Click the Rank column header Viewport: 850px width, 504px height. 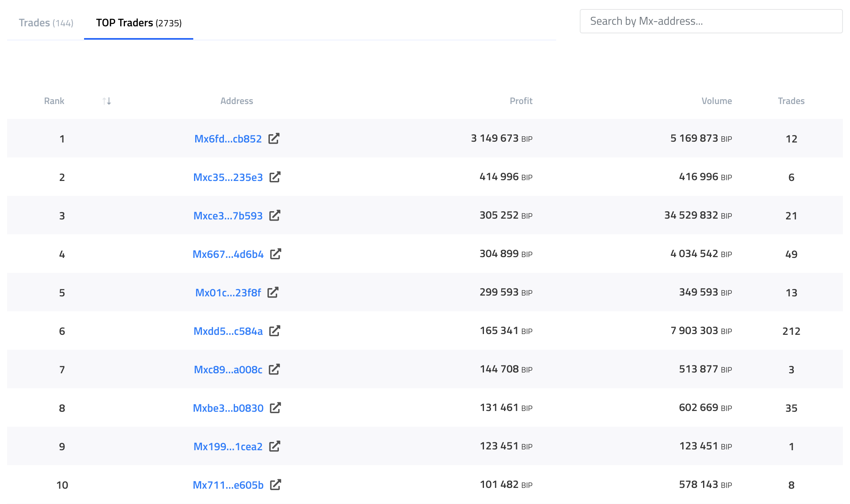point(54,101)
